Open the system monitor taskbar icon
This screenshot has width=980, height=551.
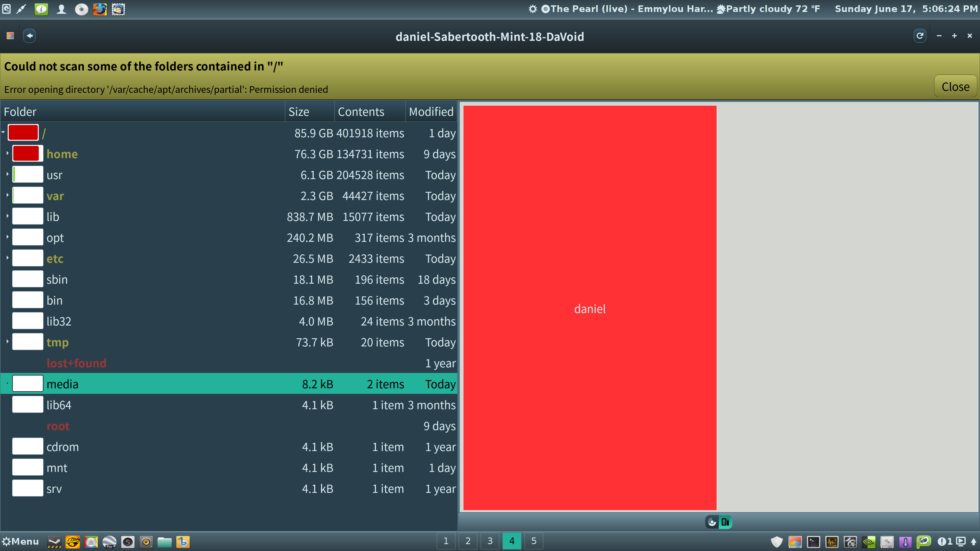pyautogui.click(x=832, y=542)
